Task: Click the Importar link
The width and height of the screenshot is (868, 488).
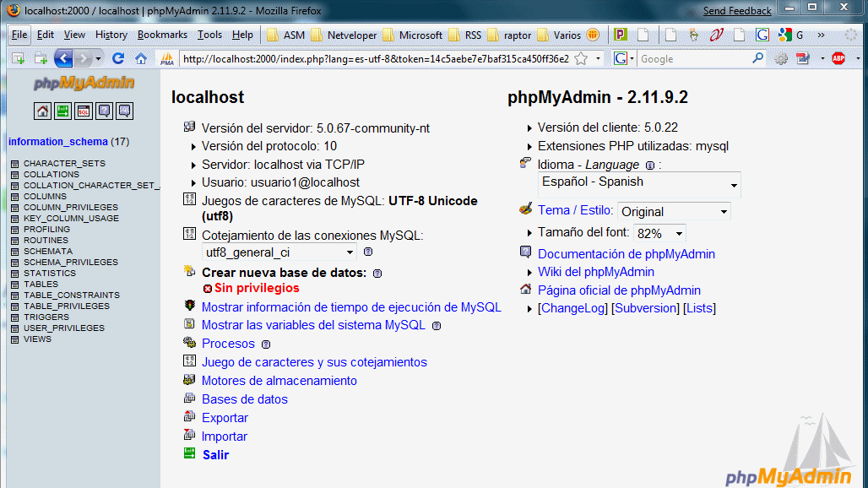Action: [x=225, y=436]
